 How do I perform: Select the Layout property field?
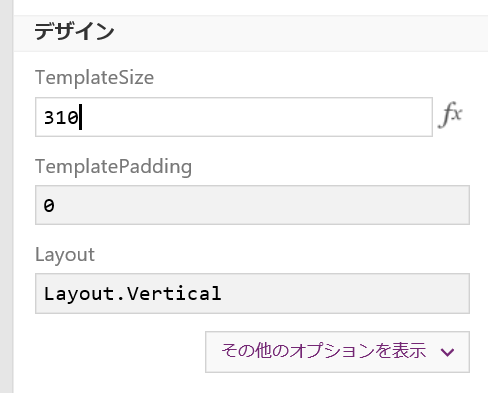[x=252, y=293]
